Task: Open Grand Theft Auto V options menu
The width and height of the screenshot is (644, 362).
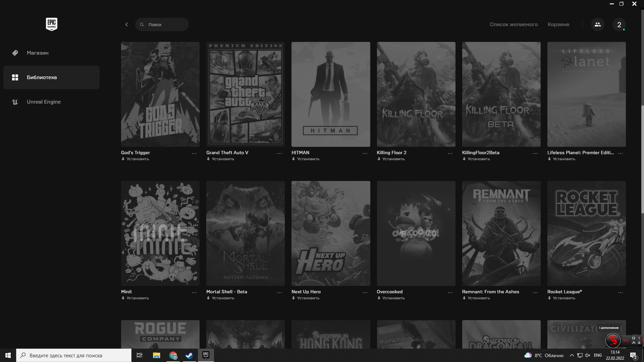Action: pos(279,154)
